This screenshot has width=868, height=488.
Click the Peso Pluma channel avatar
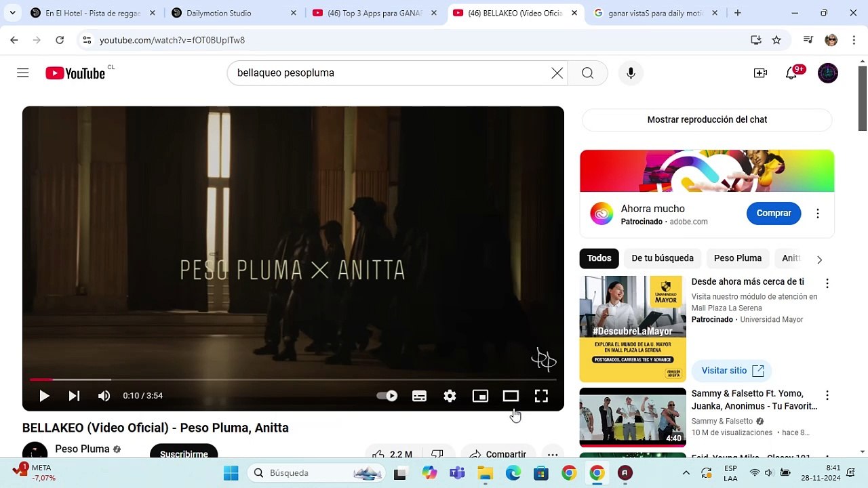(35, 451)
